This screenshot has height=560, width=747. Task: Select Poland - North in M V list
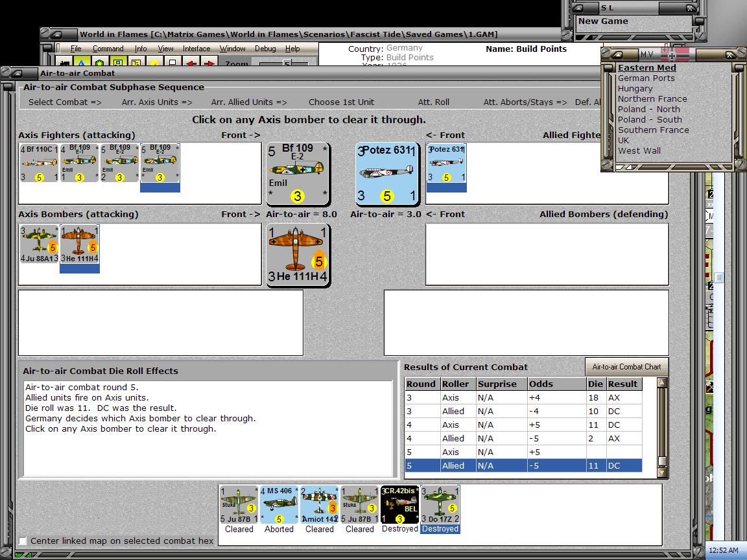(649, 109)
